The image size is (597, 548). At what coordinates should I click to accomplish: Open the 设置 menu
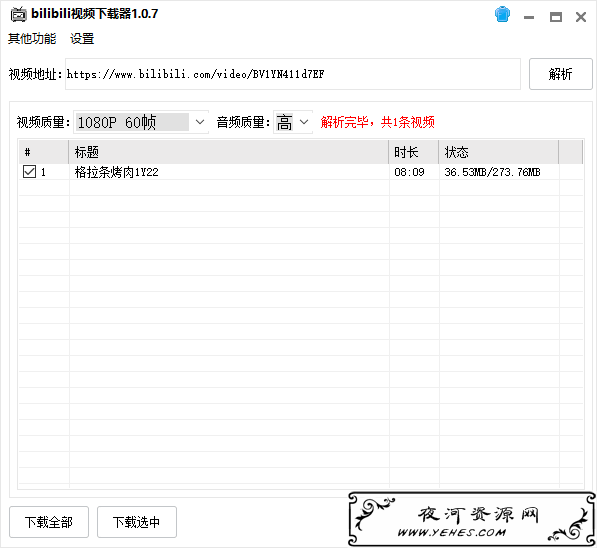click(82, 38)
